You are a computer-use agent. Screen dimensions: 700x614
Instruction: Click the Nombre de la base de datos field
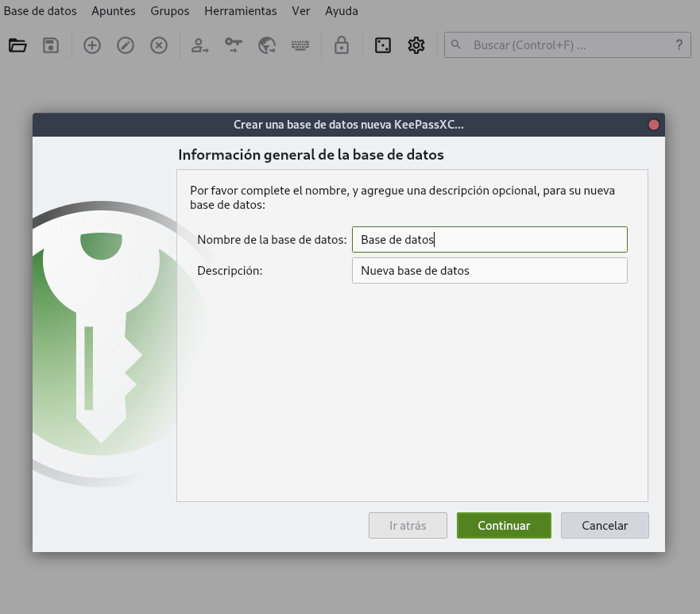(489, 240)
